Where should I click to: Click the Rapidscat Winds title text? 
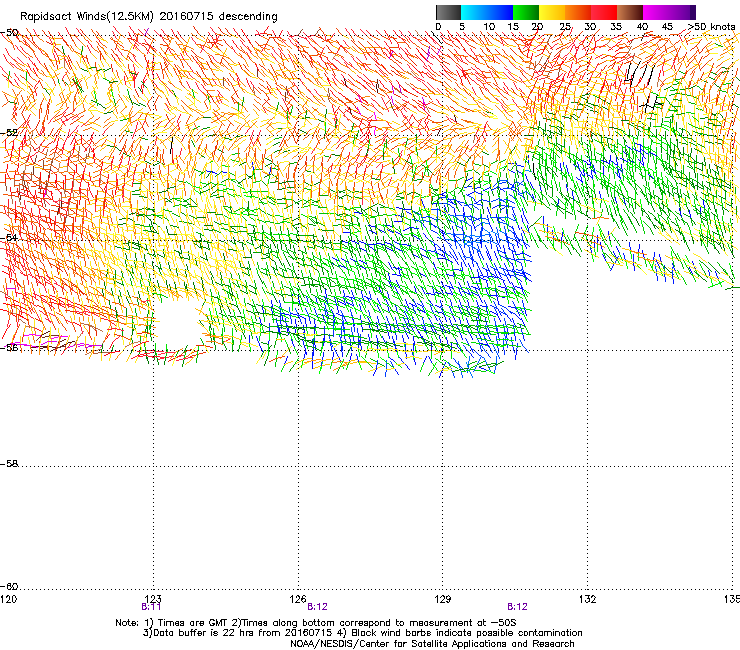tap(149, 16)
